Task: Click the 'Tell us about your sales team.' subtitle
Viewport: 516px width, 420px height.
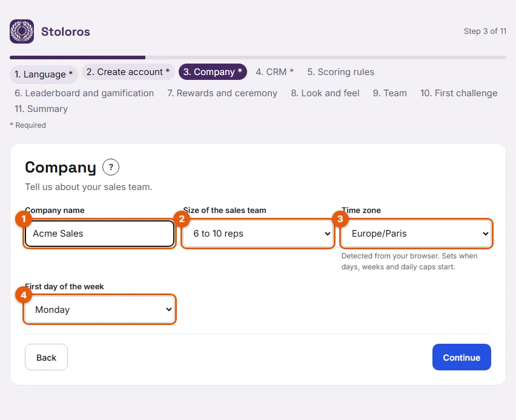Action: [88, 187]
